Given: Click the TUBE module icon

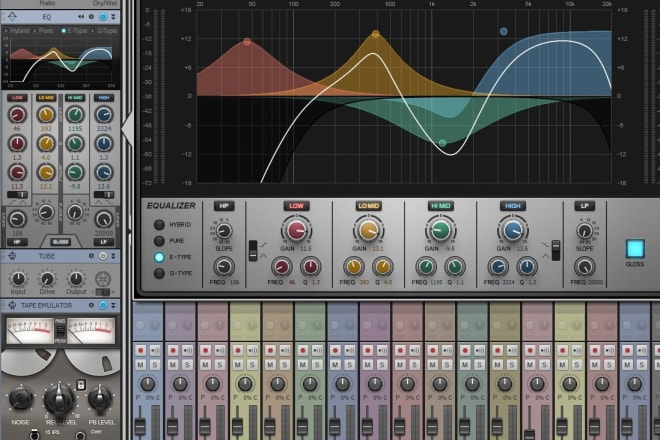Looking at the screenshot, I should [12, 256].
